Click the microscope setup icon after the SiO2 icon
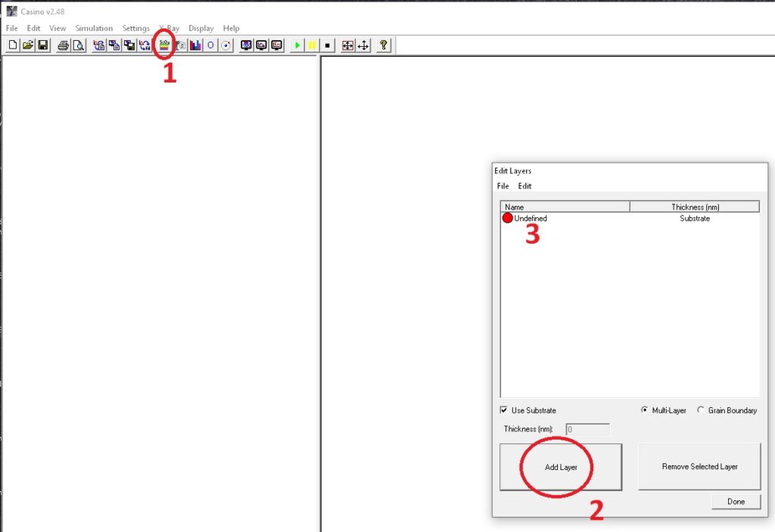The width and height of the screenshot is (775, 532). [180, 45]
